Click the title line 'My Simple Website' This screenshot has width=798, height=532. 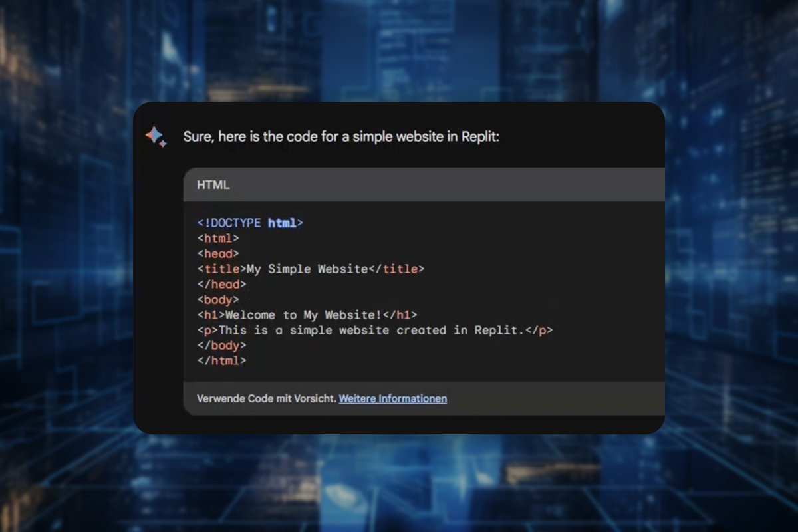point(311,269)
